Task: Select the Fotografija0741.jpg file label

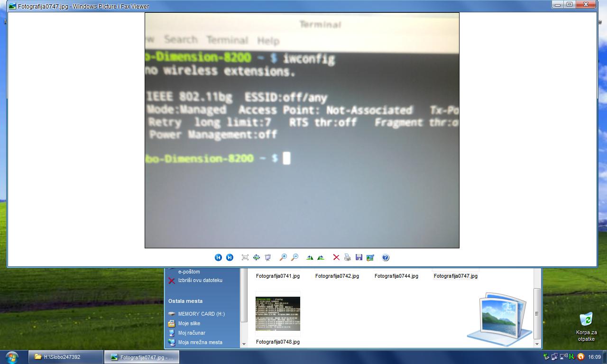Action: [x=278, y=276]
